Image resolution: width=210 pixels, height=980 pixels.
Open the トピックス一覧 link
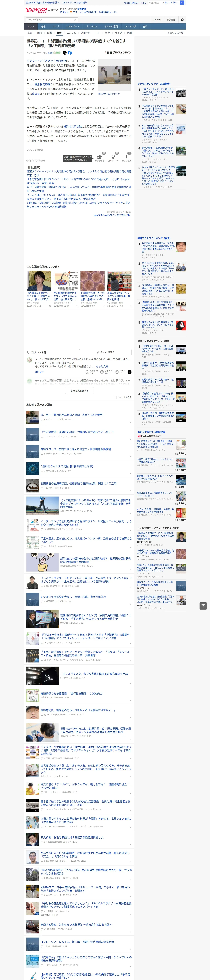[175, 33]
